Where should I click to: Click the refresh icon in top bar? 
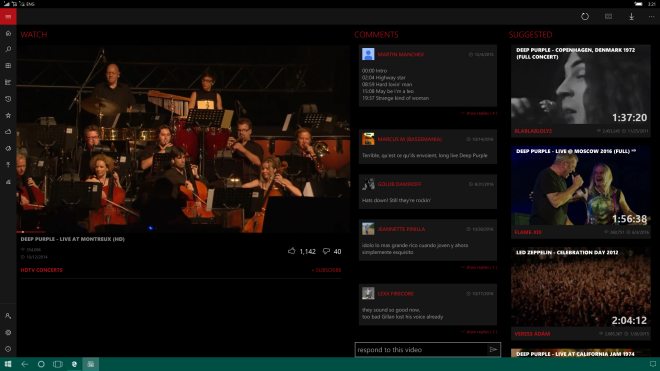click(585, 16)
